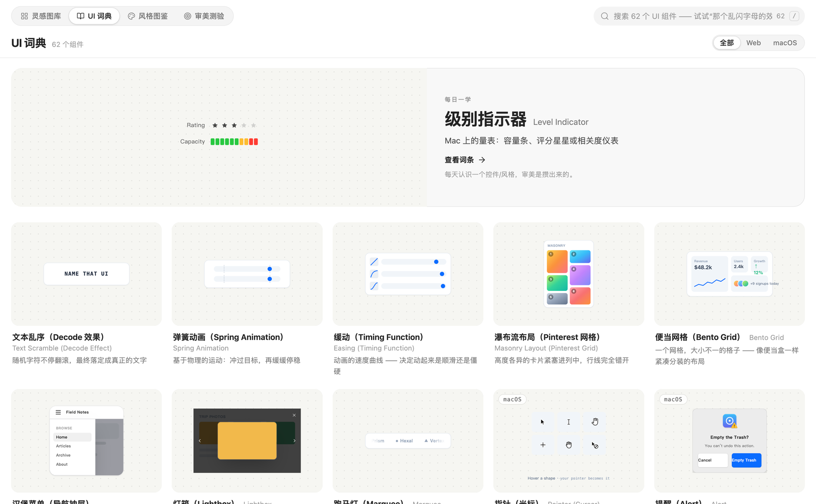Click the not-allowed pointer cursor tile
Image resolution: width=816 pixels, height=504 pixels.
[595, 445]
